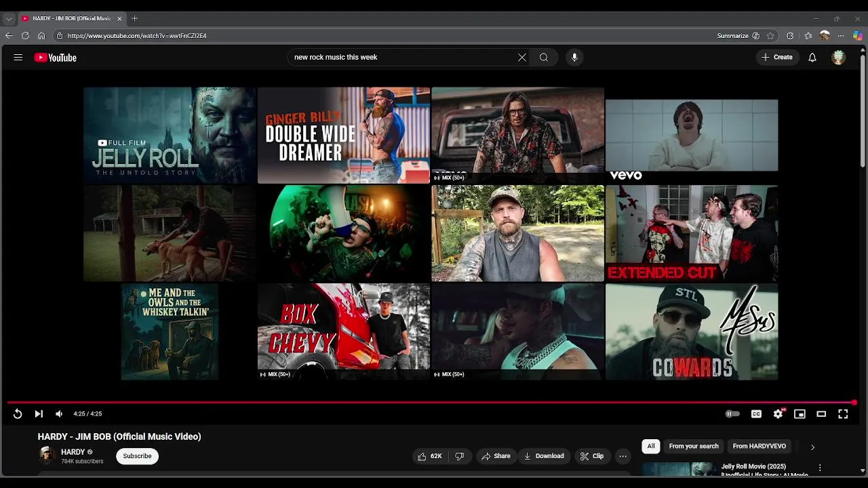Screen dimensions: 868x488
Task: Click the Create button
Action: click(777, 58)
